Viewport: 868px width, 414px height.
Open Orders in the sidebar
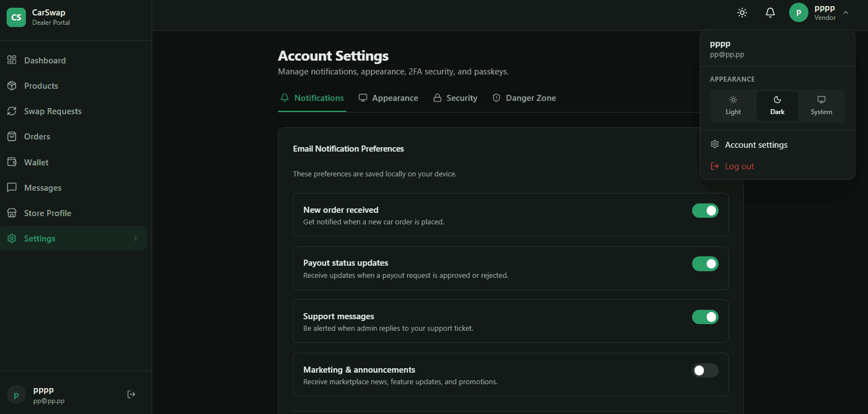73,136
